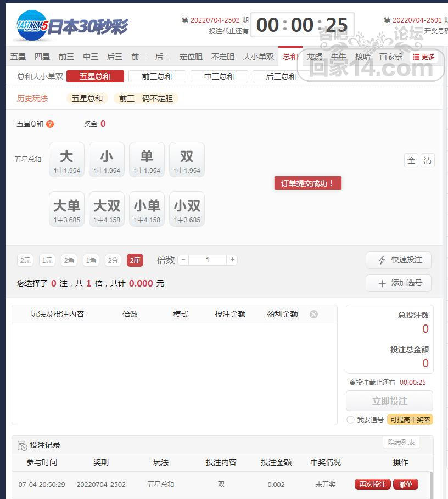Click the 可提高中奖率 badge
Viewport: 448px width, 499px height.
pyautogui.click(x=410, y=420)
